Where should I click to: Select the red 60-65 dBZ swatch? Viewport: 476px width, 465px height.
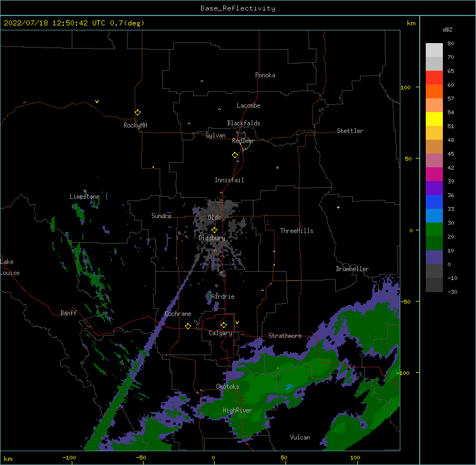tap(434, 78)
